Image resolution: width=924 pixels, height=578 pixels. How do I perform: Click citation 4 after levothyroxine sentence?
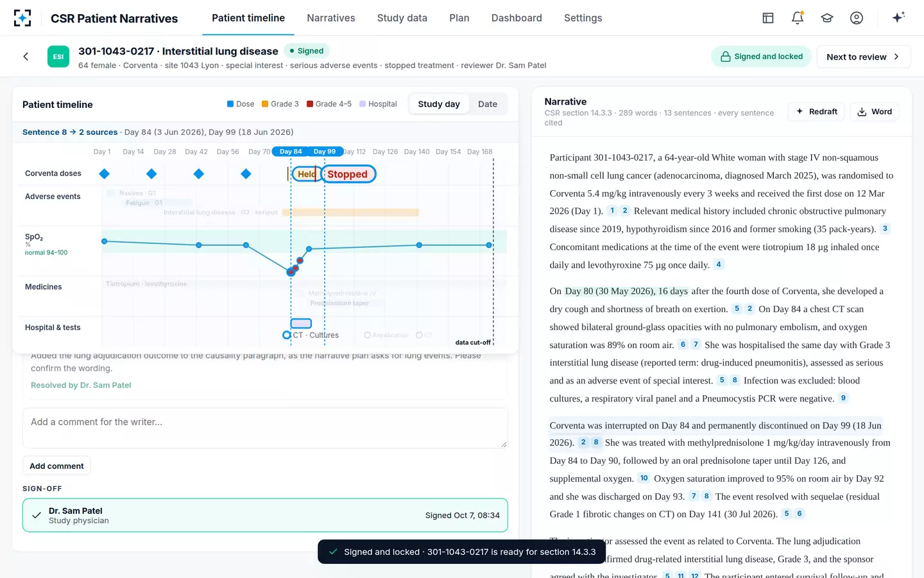[x=719, y=265]
